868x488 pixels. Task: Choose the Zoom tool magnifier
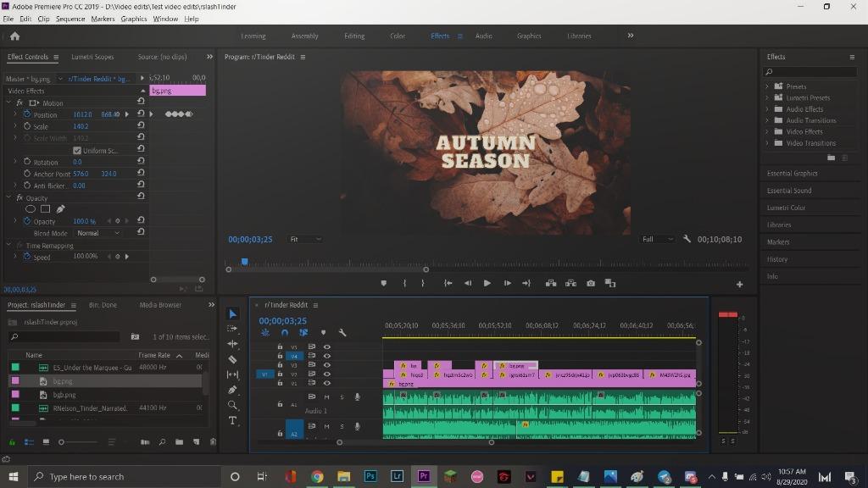click(x=233, y=405)
